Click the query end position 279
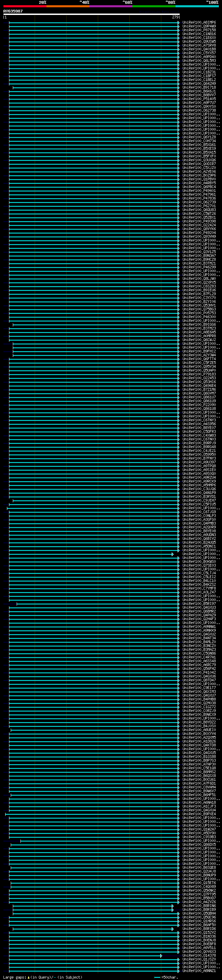The image size is (222, 980). tap(175, 17)
